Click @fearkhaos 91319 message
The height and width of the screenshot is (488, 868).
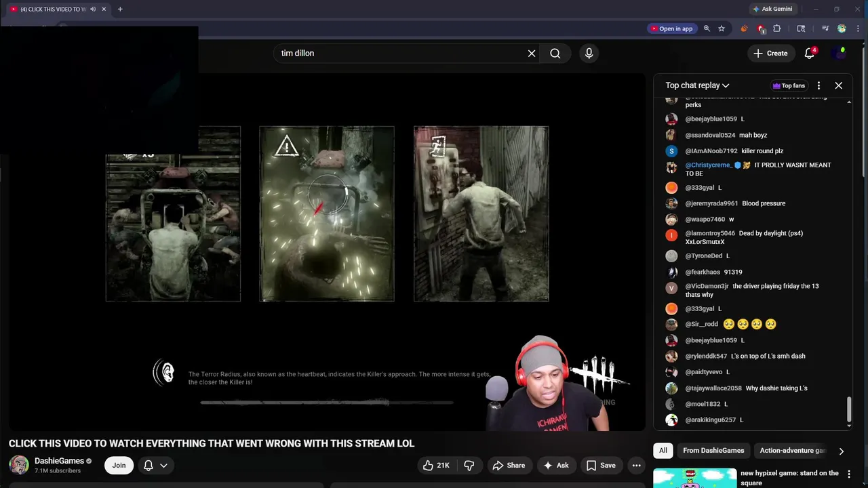click(x=753, y=272)
